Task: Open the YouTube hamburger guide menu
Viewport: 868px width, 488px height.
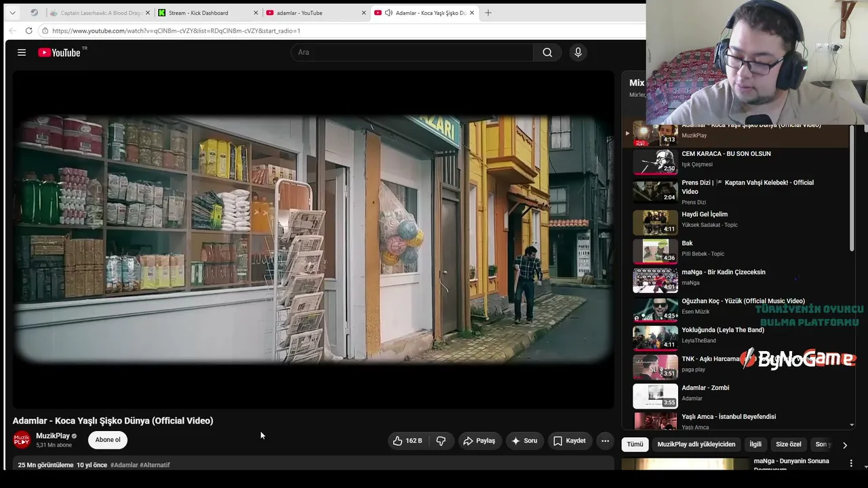Action: coord(22,52)
